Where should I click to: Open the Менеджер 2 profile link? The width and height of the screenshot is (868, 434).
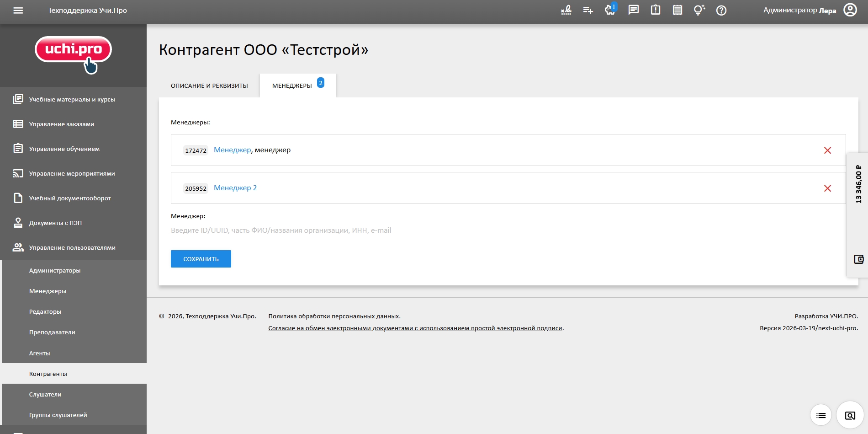point(235,188)
